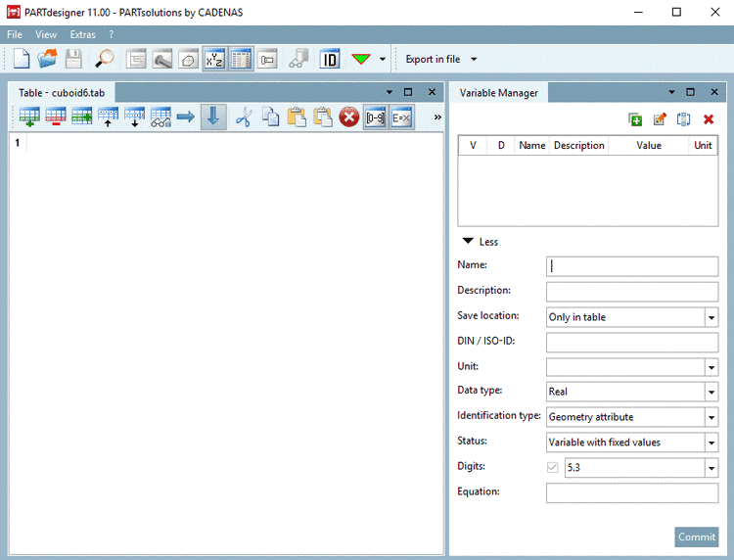Click the table with glasses check icon
The width and height of the screenshot is (734, 560).
(161, 117)
